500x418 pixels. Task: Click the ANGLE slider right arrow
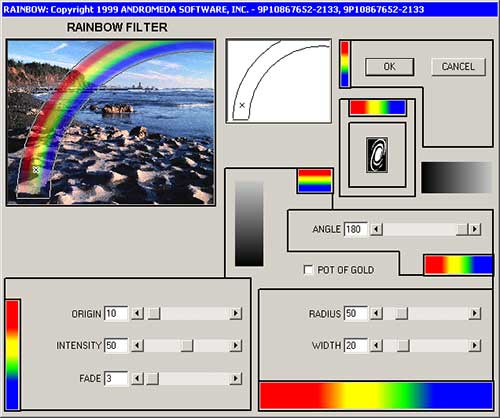475,229
